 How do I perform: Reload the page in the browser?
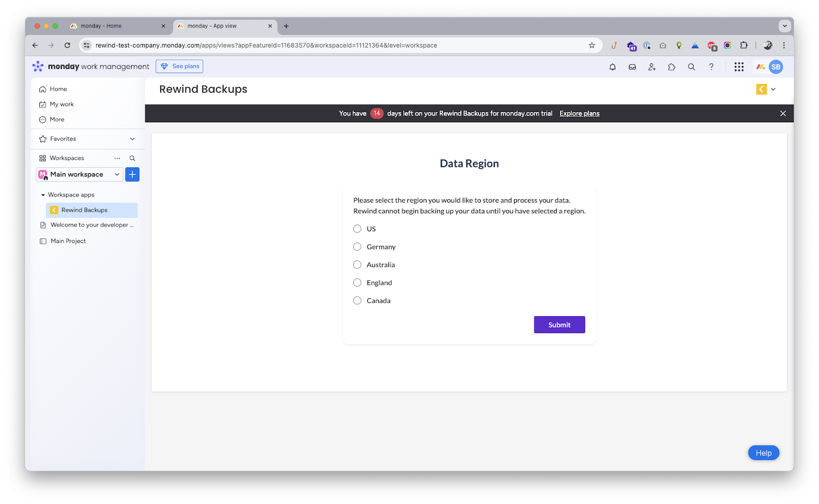pos(67,46)
